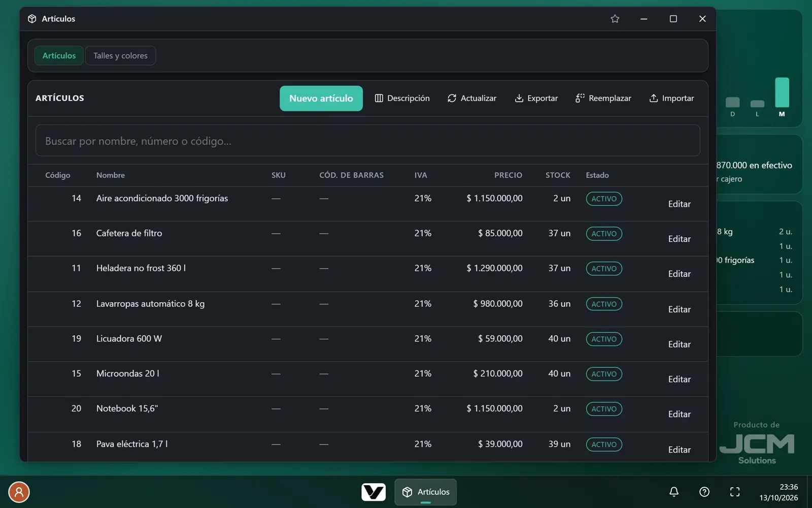Click the clock showing 23:36 in the taskbar
Viewport: 812px width, 508px height.
tap(789, 487)
